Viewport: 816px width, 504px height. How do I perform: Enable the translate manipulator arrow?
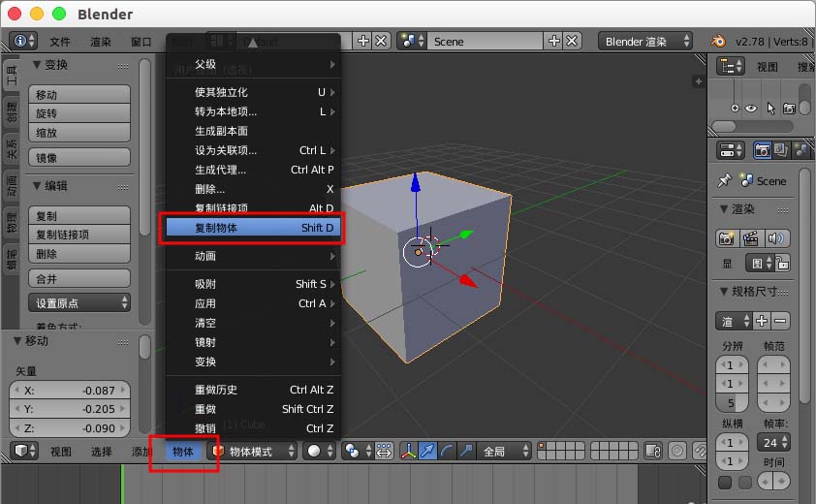point(427,451)
